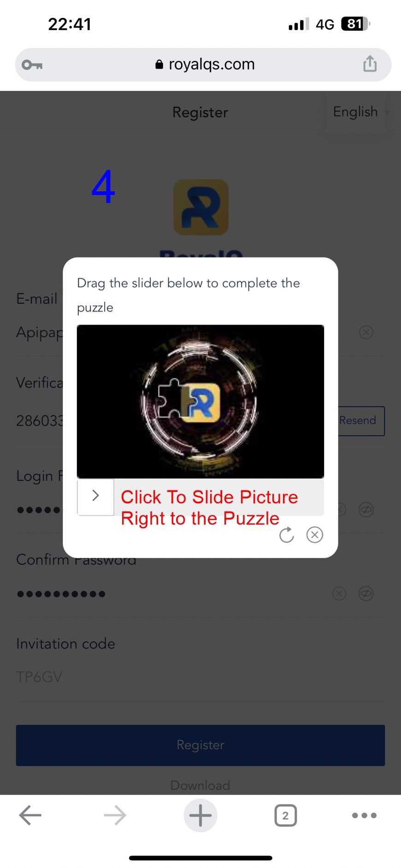Click the slider arrow handle
Screen dimensions: 401x868
pos(95,496)
